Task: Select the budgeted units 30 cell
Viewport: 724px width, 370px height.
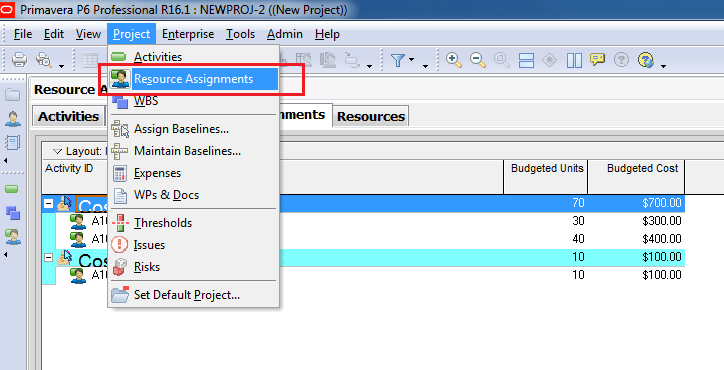Action: pyautogui.click(x=546, y=221)
